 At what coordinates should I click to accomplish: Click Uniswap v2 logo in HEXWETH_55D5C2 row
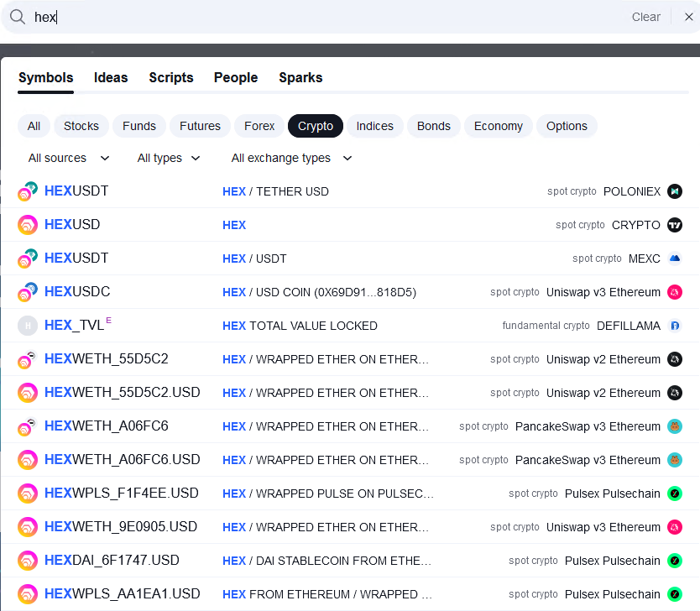coord(675,359)
